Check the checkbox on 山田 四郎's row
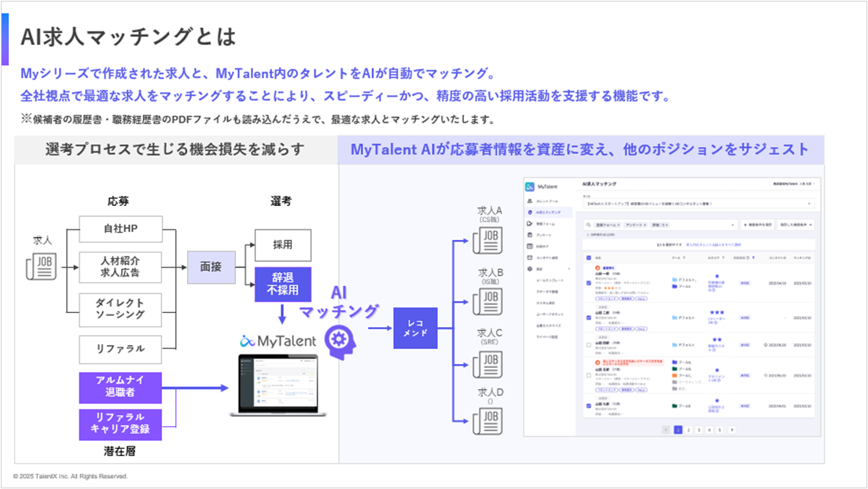The height and width of the screenshot is (489, 868). tap(588, 344)
